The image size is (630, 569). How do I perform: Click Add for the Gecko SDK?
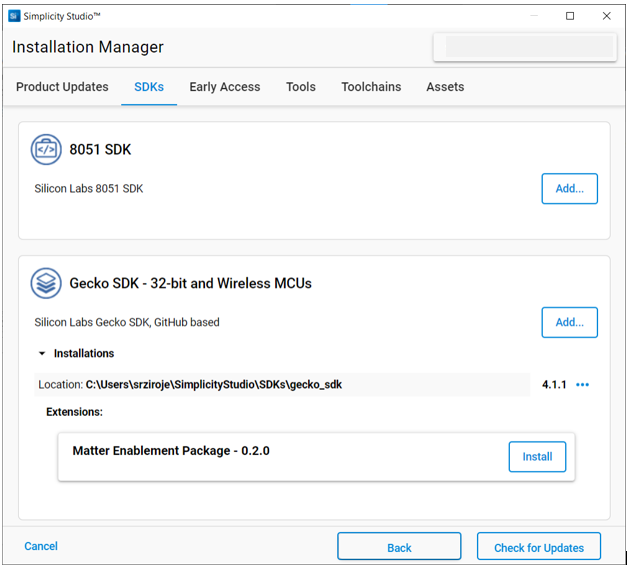click(570, 322)
